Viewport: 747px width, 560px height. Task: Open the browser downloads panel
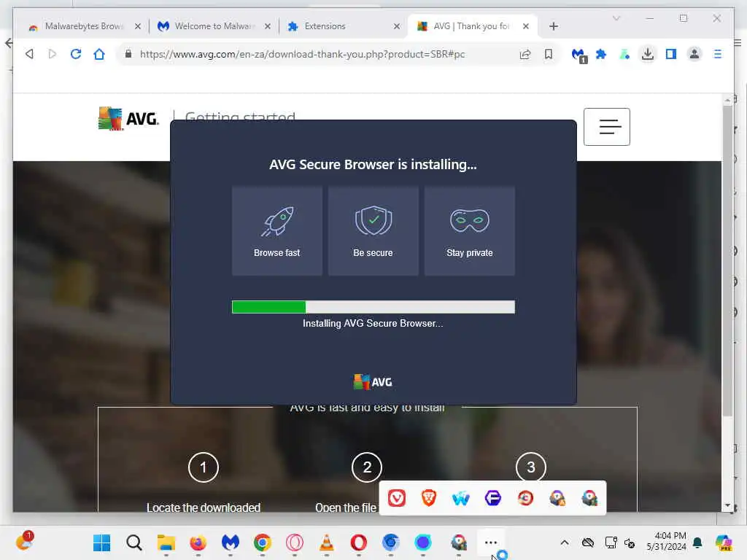(648, 54)
